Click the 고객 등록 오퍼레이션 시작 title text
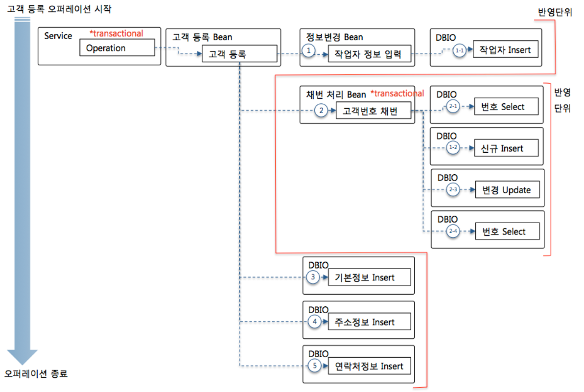Image resolution: width=584 pixels, height=392 pixels. 60,9
